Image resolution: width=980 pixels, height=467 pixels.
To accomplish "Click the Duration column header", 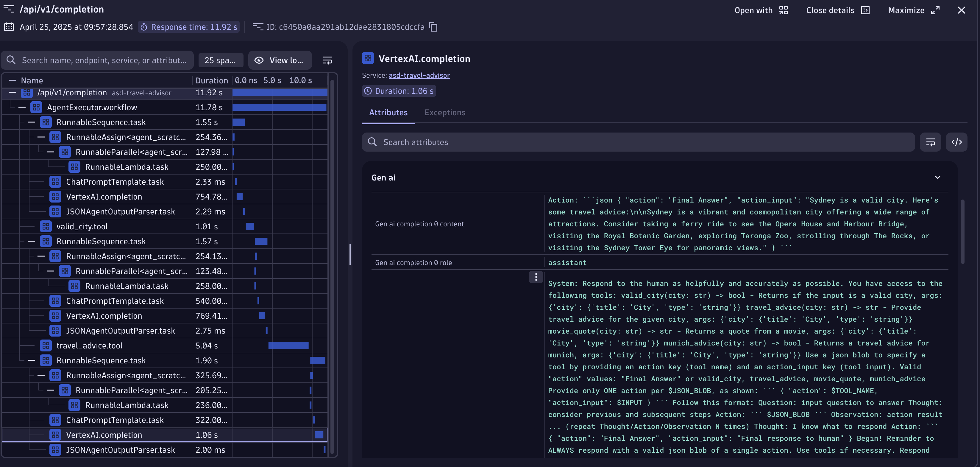I will (212, 80).
